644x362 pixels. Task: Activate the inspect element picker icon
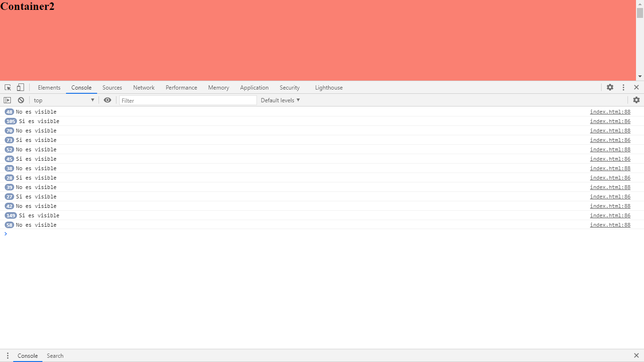point(8,88)
